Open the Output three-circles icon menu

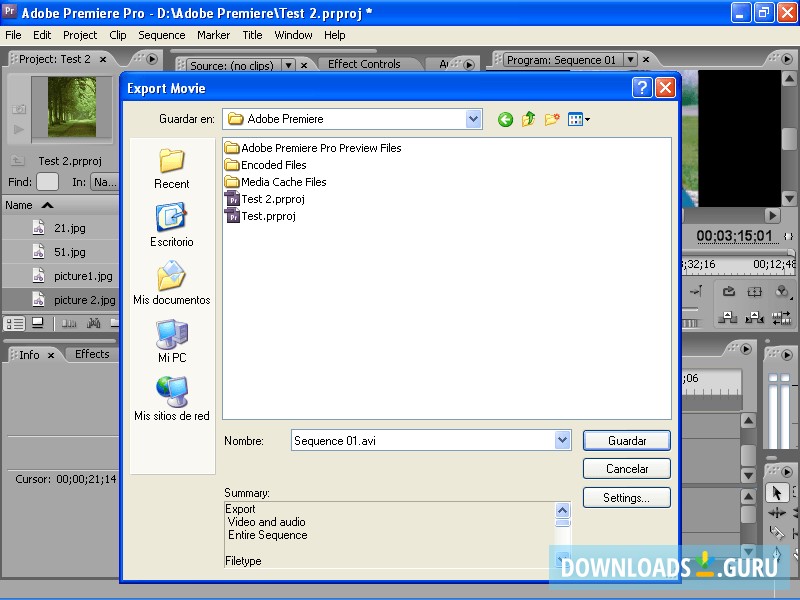click(x=782, y=292)
